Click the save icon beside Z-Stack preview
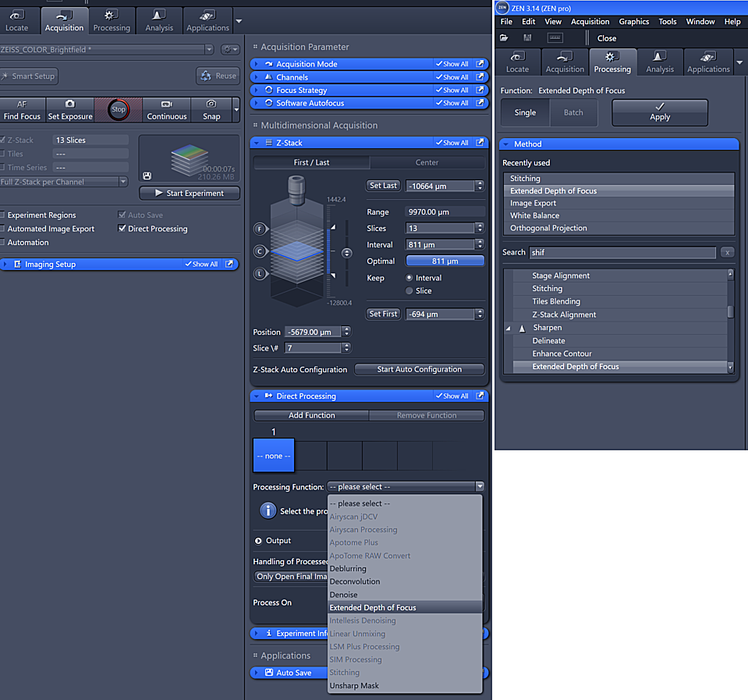This screenshot has width=748, height=700. (x=147, y=176)
